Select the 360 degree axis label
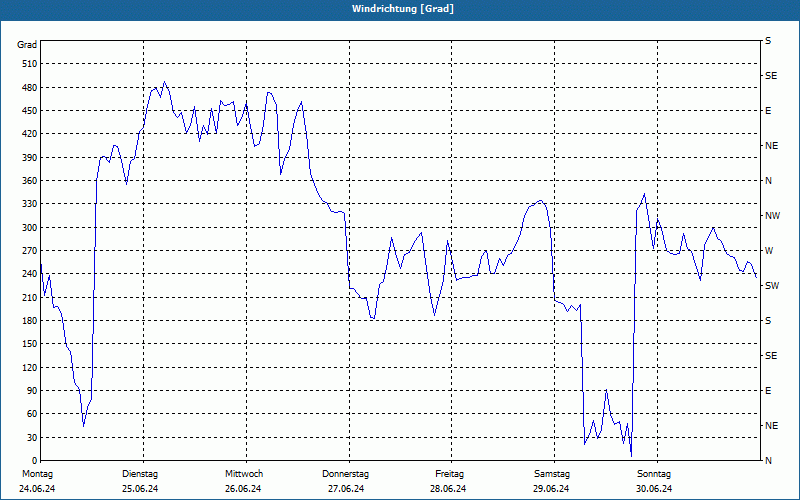Image resolution: width=800 pixels, height=500 pixels. 29,181
